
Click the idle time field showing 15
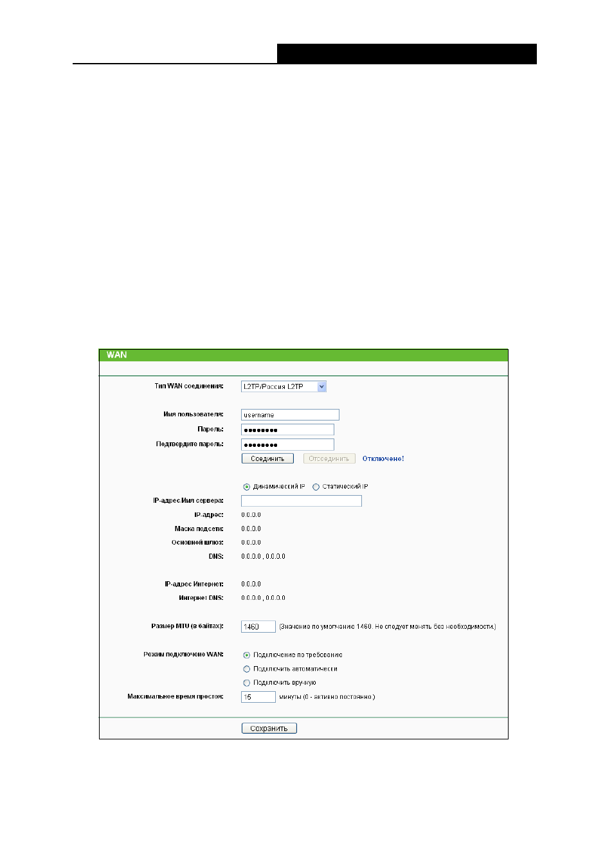258,697
